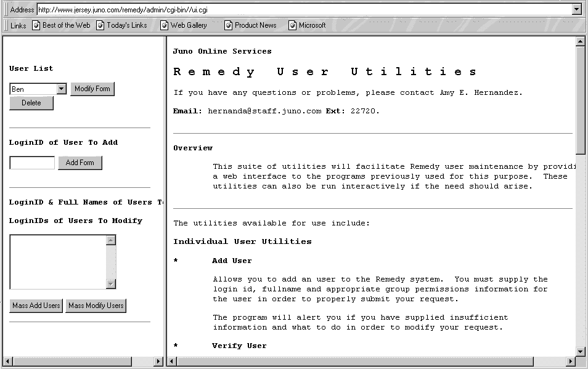Click the 'User List' label
The height and width of the screenshot is (369, 588).
coord(31,68)
